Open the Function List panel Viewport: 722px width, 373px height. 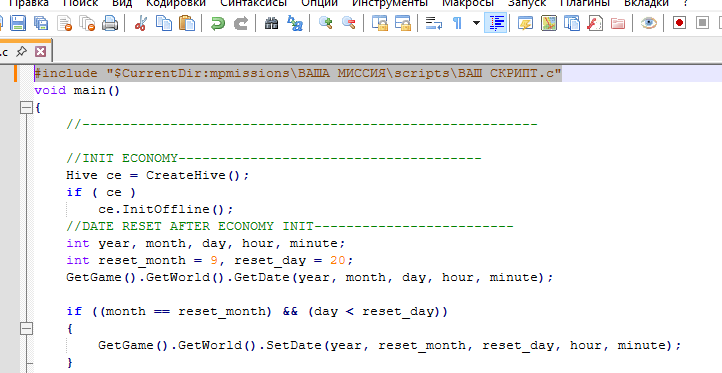pyautogui.click(x=595, y=23)
